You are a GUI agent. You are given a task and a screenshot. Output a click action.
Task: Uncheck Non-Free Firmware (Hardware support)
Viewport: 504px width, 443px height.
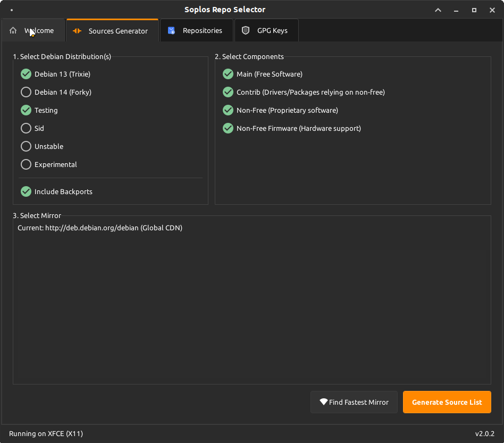click(228, 128)
